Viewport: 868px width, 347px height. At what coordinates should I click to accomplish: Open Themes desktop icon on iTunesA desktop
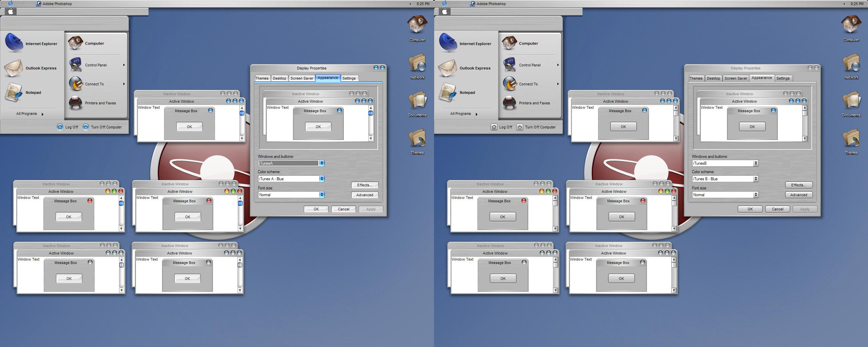(417, 141)
